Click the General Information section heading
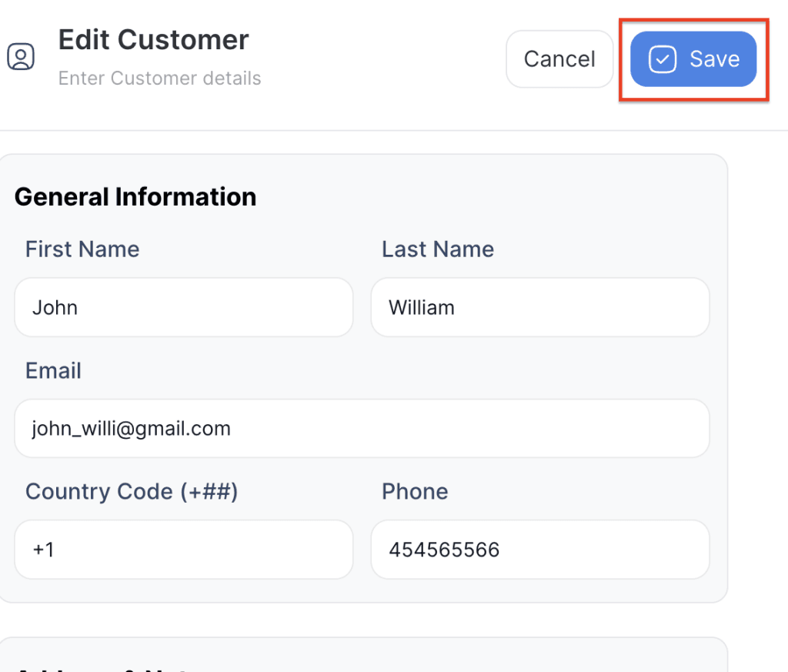Screen dimensions: 788x672 pos(135,197)
